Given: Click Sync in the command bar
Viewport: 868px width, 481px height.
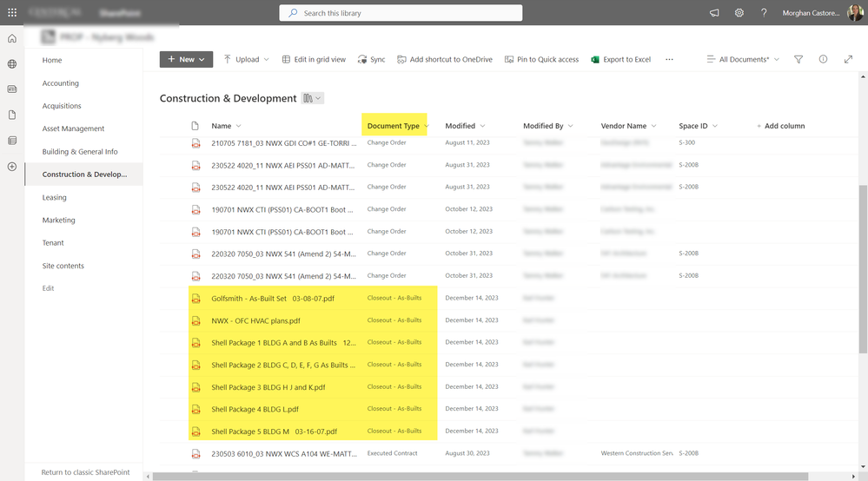Looking at the screenshot, I should (372, 59).
